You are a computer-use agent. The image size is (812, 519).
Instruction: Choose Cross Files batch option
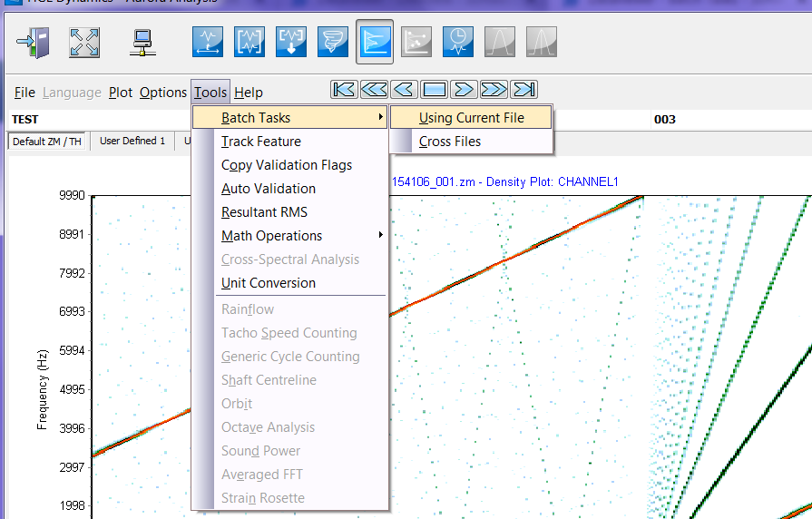(471, 142)
